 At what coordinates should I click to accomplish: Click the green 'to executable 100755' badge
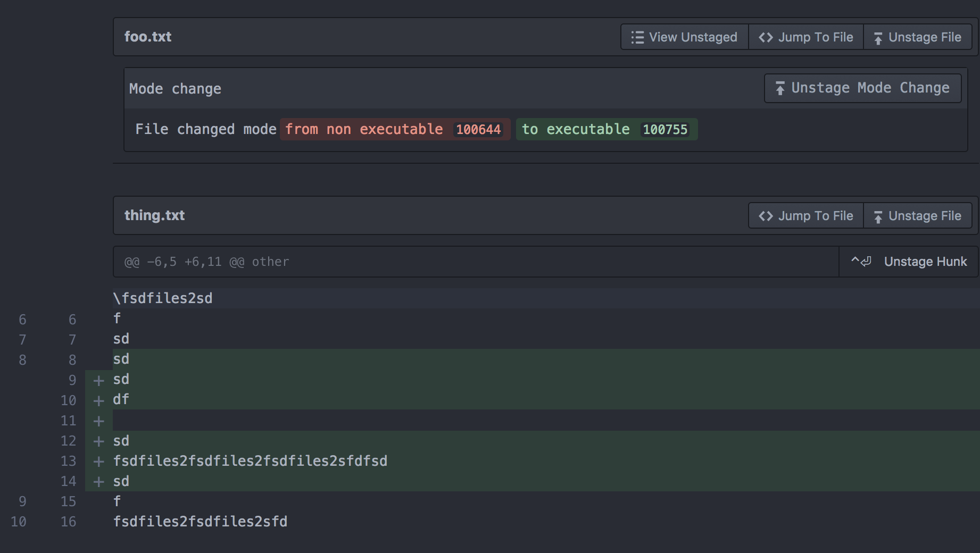(x=606, y=129)
